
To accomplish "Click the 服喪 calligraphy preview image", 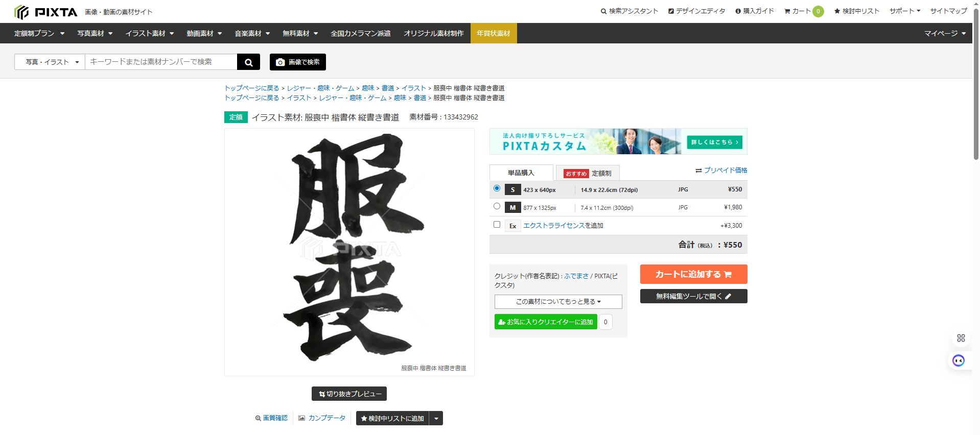I will coord(349,252).
